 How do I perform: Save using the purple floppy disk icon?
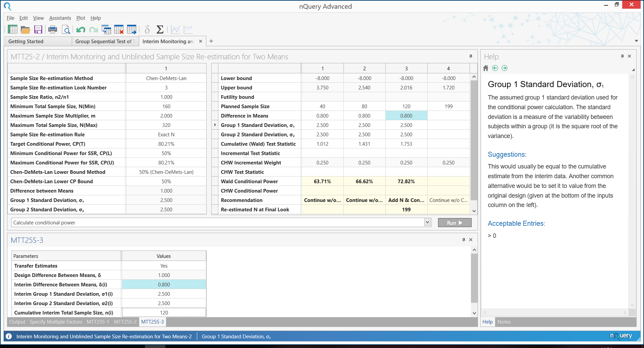click(38, 30)
